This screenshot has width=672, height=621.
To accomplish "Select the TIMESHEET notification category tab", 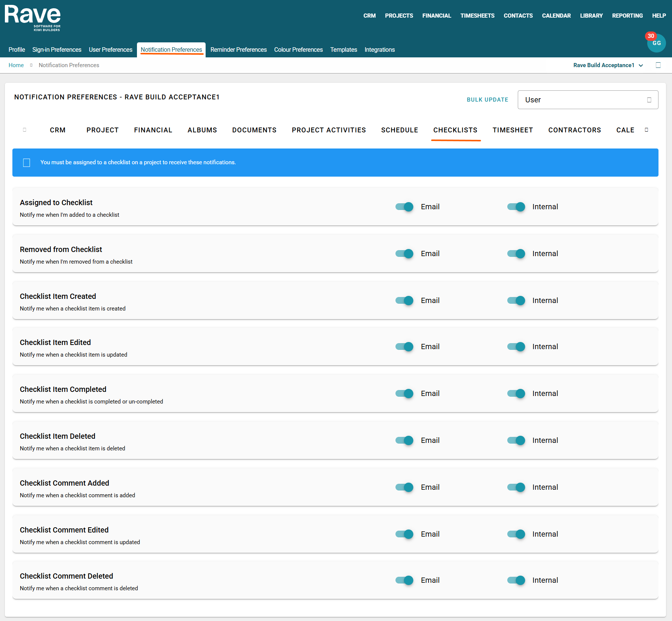I will (513, 130).
